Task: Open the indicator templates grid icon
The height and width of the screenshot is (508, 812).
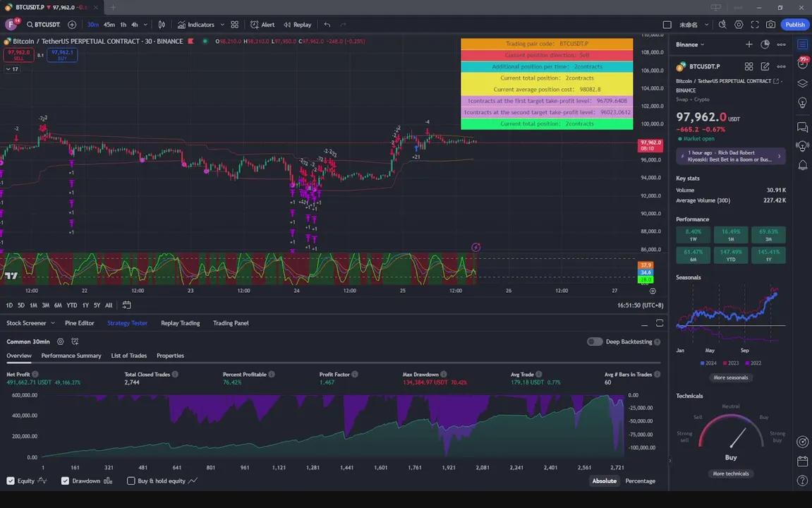Action: [x=235, y=24]
